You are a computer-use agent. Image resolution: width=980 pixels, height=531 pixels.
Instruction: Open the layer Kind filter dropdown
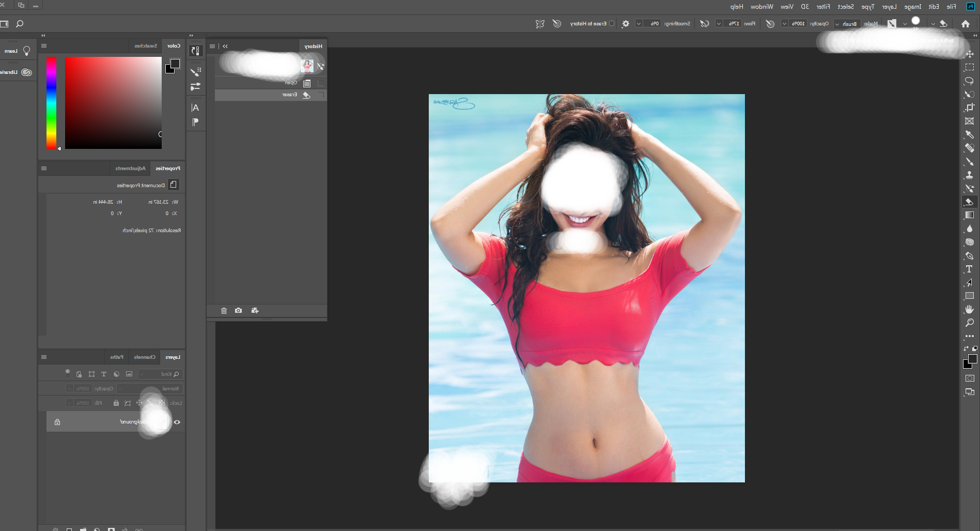tap(160, 374)
